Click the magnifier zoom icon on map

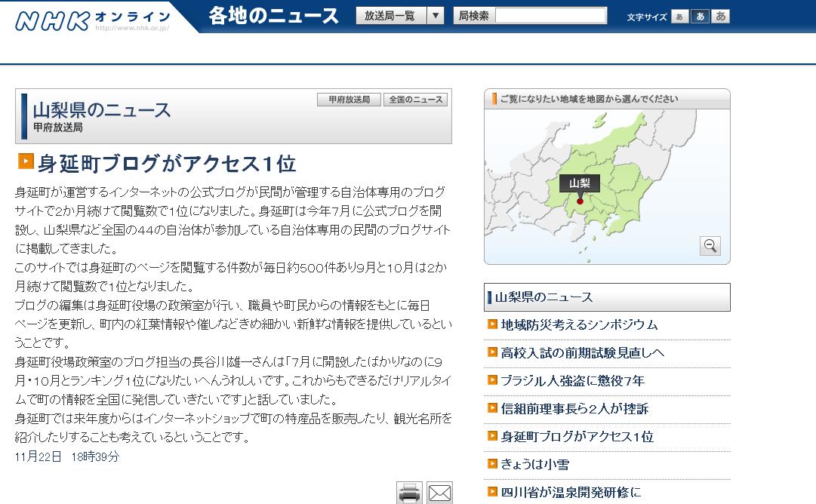point(710,245)
